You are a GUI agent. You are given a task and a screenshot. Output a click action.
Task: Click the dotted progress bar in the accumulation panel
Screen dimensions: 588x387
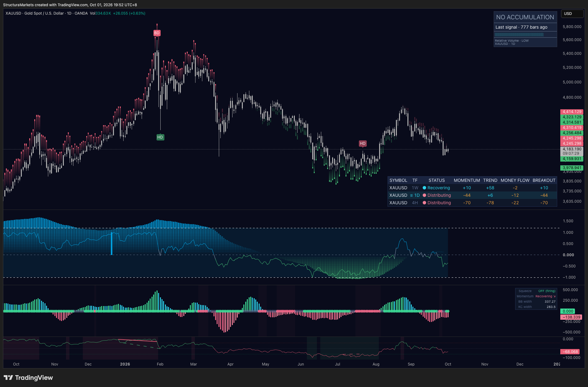tap(519, 35)
